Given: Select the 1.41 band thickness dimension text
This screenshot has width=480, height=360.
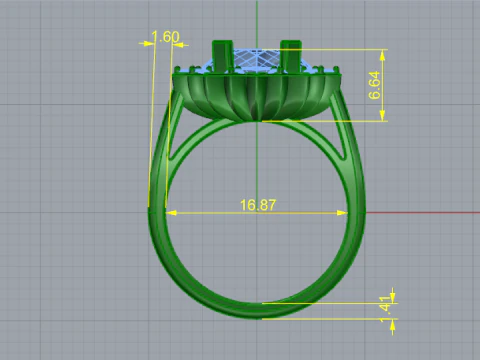Looking at the screenshot, I should click(386, 309).
